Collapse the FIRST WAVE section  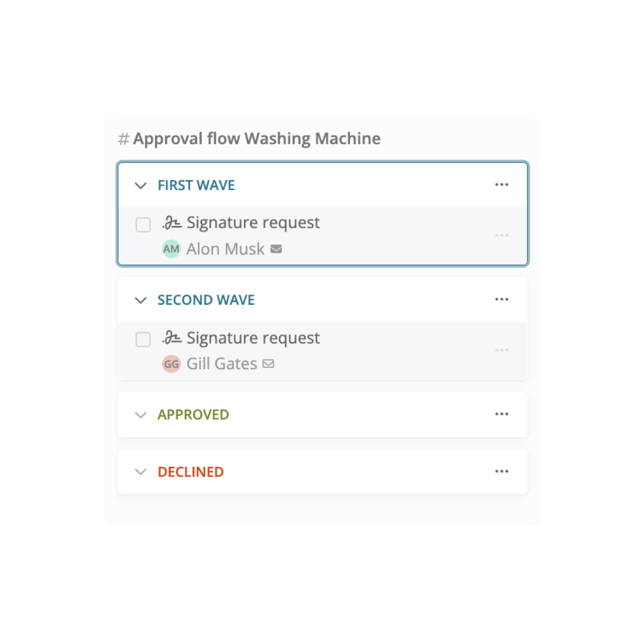point(141,185)
